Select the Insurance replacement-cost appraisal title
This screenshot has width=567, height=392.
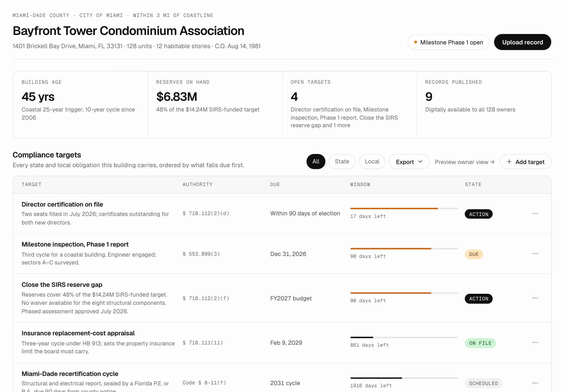[x=78, y=333]
